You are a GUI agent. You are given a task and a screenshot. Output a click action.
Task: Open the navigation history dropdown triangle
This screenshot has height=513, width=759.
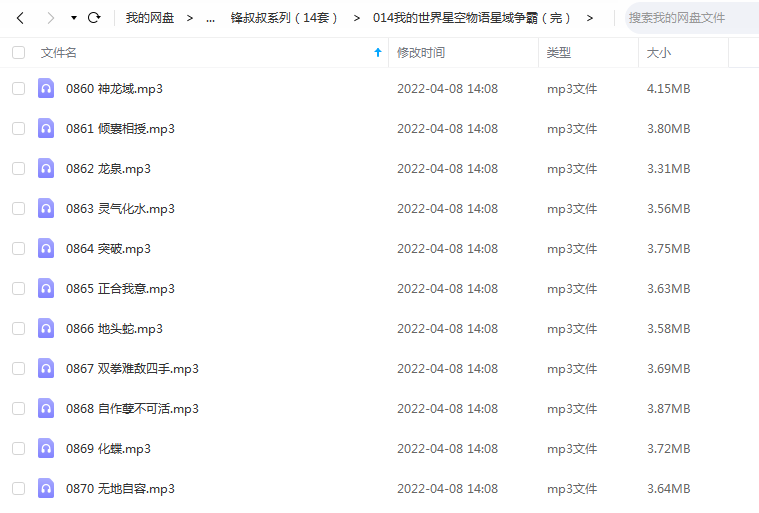click(74, 18)
